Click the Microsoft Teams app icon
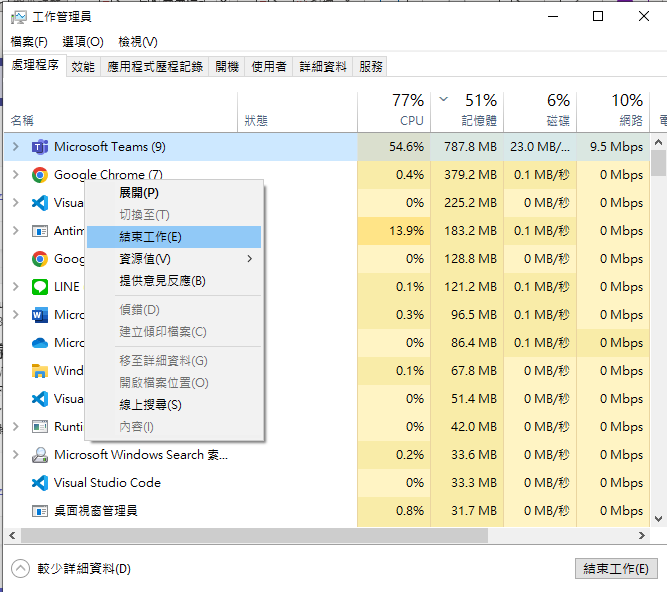This screenshot has height=592, width=667. 40,147
